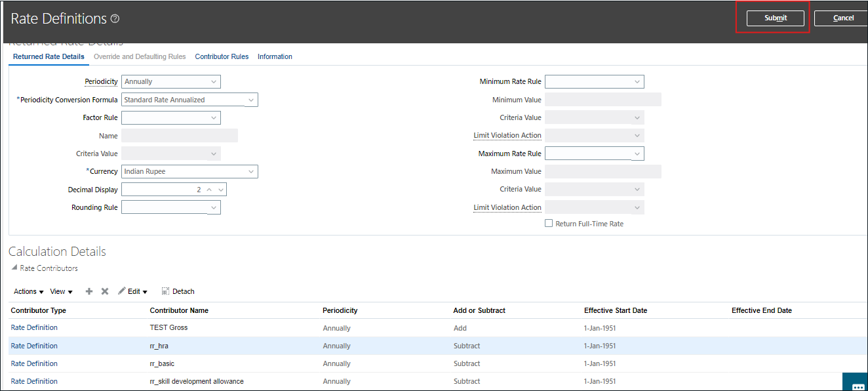Click the Edit pencil icon
Viewport: 868px width, 391px height.
tap(122, 291)
